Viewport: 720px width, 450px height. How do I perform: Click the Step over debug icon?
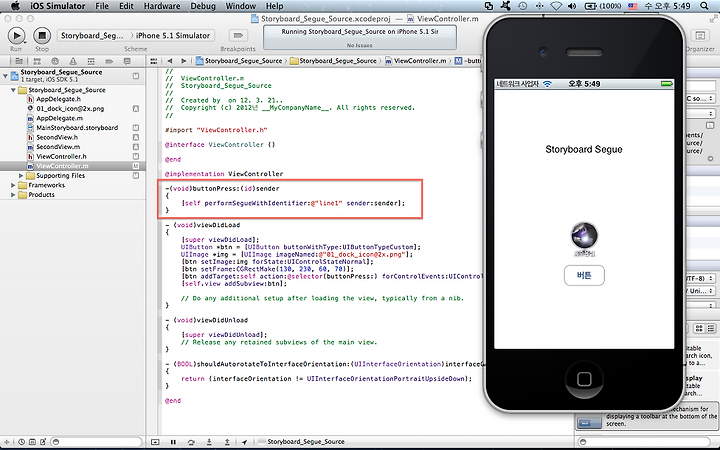191,442
